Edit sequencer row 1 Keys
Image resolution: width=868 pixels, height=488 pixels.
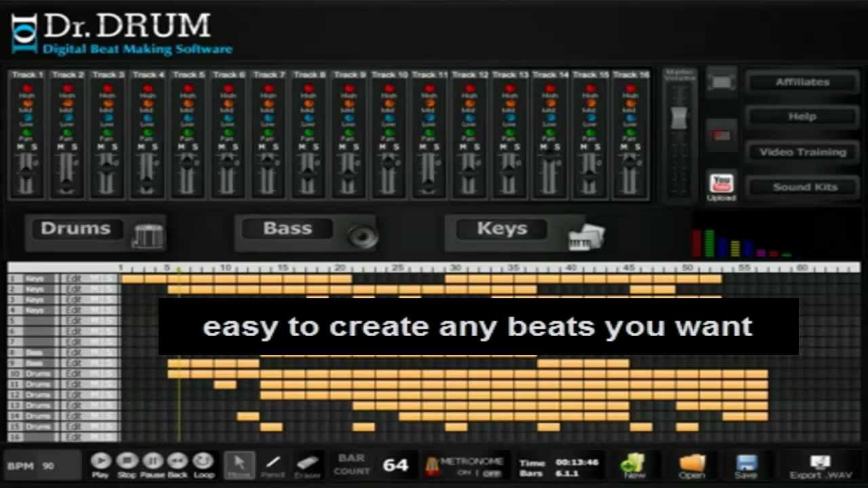[x=73, y=279]
